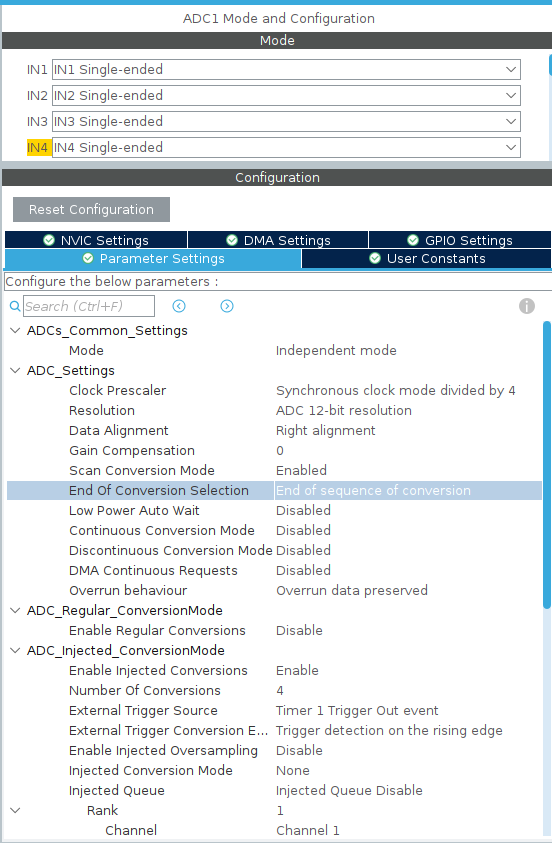Go to previous search result arrow
552x843 pixels.
click(179, 306)
